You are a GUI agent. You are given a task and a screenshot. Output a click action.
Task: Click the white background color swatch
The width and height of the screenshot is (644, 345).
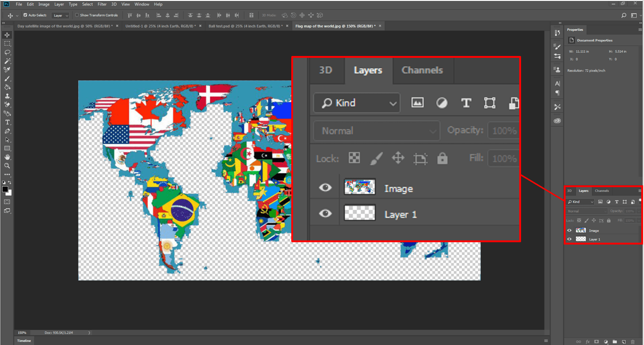point(9,192)
